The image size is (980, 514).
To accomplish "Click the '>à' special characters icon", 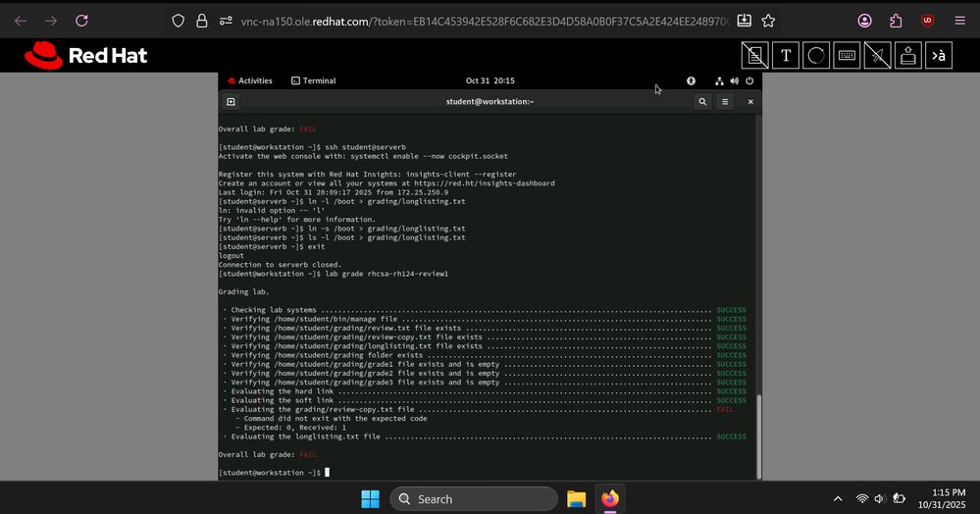I will click(x=939, y=56).
